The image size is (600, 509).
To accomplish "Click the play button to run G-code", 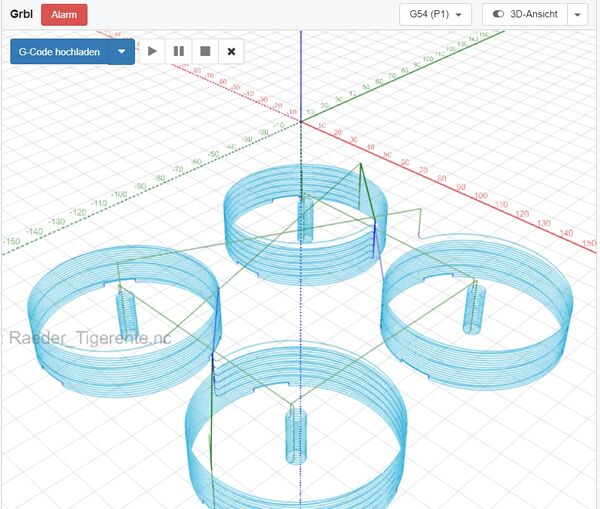I will [x=153, y=51].
